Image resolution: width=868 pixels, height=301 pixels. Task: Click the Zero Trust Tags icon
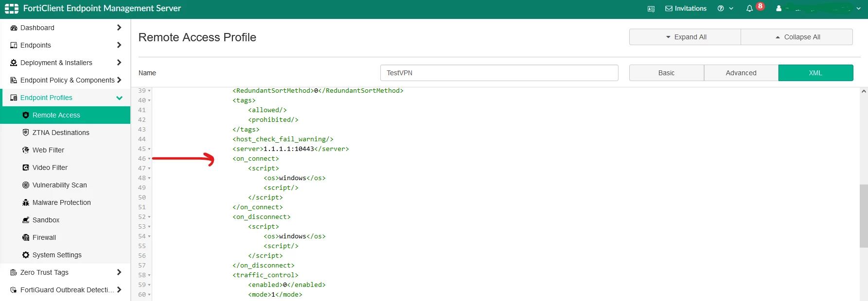click(x=14, y=272)
